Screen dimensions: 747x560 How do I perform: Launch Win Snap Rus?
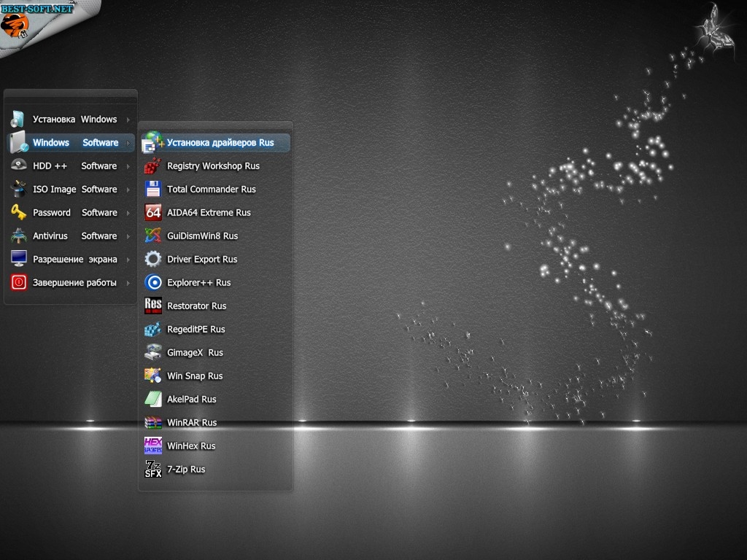click(x=215, y=376)
